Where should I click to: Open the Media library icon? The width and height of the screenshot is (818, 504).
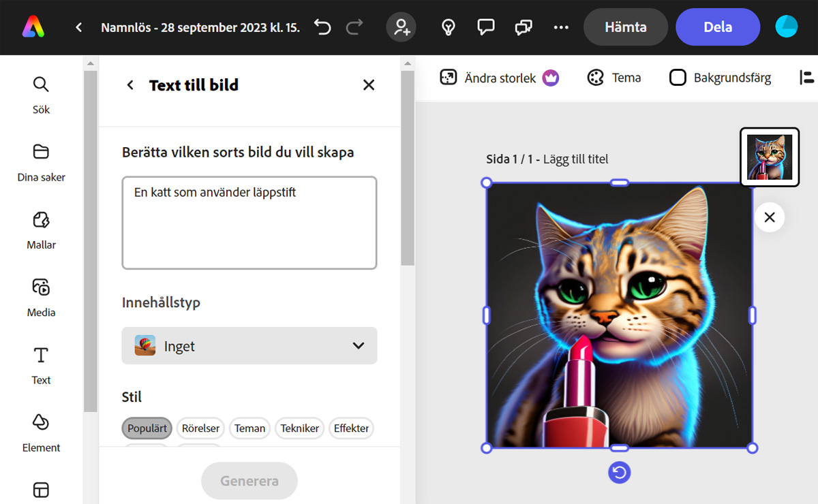41,287
